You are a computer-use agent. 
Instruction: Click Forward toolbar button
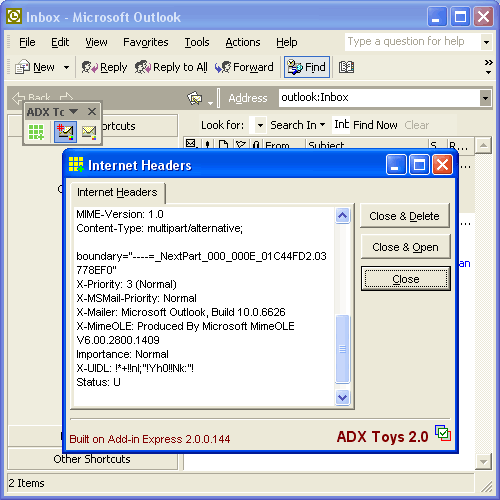(x=244, y=67)
